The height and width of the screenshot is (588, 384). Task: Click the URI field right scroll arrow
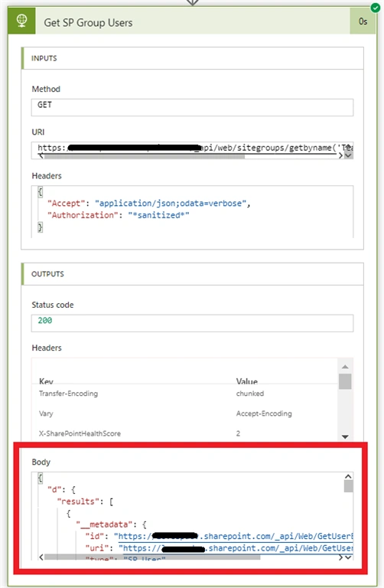340,155
